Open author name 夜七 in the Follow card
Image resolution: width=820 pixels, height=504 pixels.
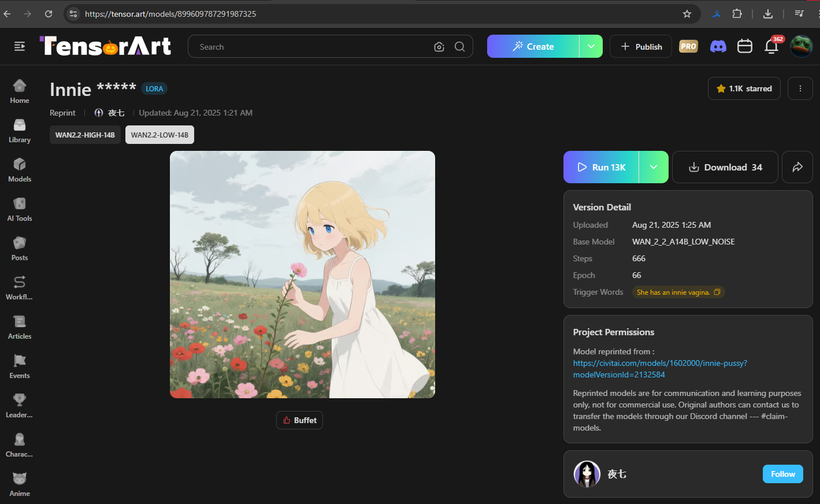(x=617, y=474)
